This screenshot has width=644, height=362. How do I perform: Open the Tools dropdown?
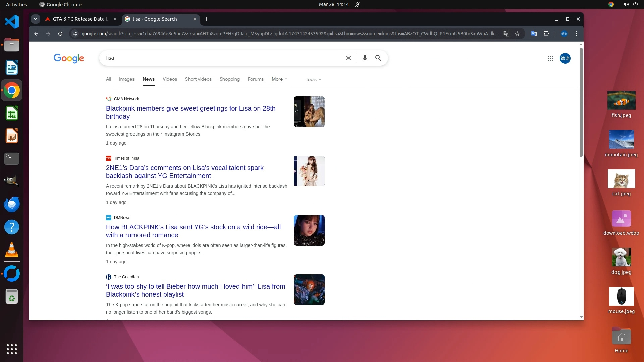[x=313, y=80]
